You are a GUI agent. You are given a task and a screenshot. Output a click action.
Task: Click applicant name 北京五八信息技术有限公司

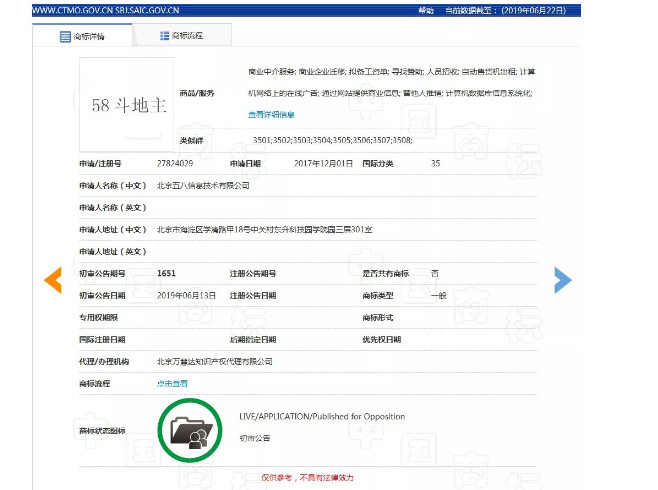(x=203, y=185)
